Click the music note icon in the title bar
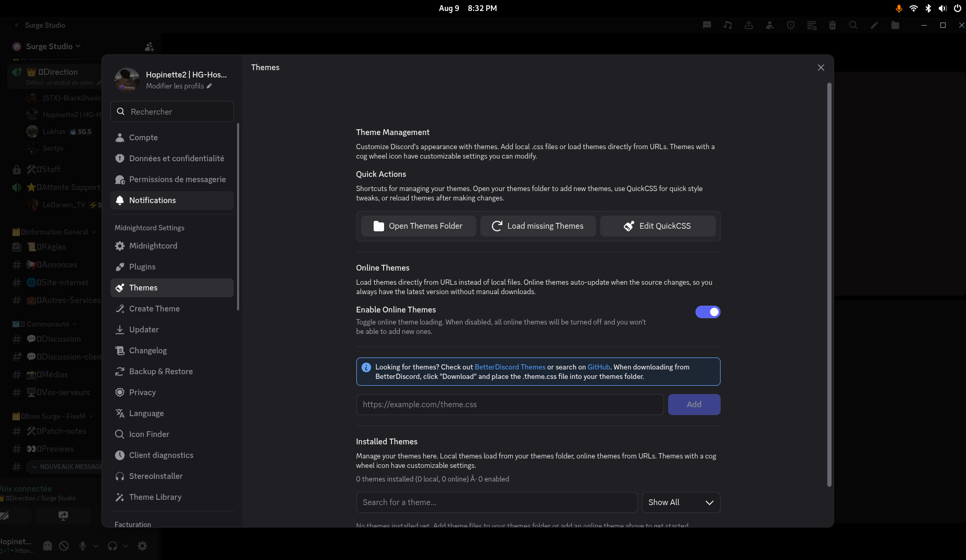The image size is (966, 560). click(728, 25)
